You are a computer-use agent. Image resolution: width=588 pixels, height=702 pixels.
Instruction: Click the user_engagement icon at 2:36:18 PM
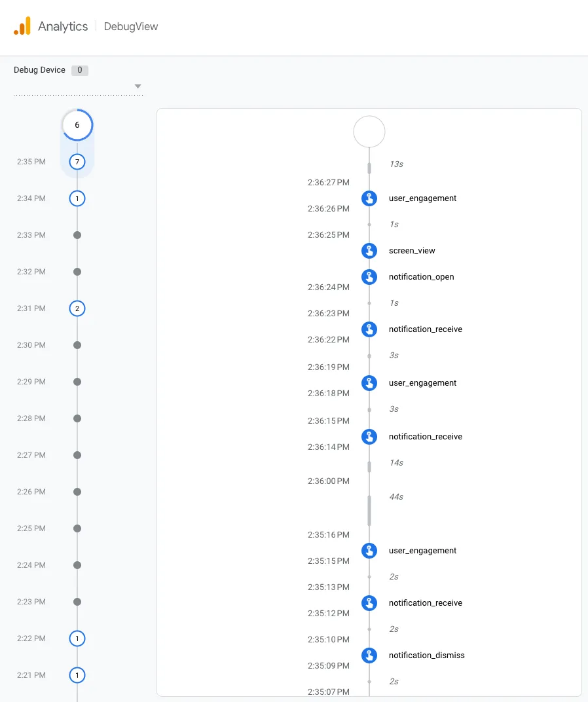coord(369,382)
